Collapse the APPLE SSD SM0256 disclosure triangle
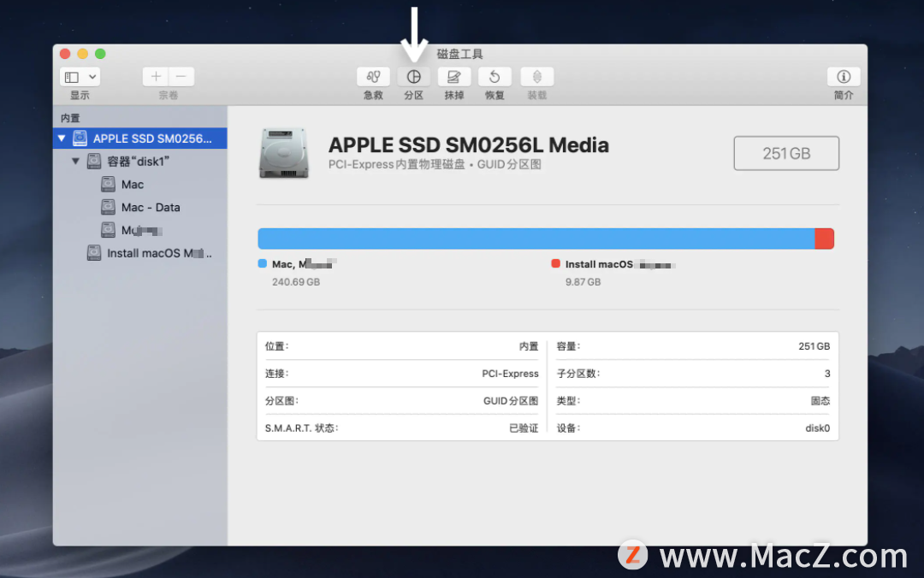The width and height of the screenshot is (924, 578). pos(62,139)
